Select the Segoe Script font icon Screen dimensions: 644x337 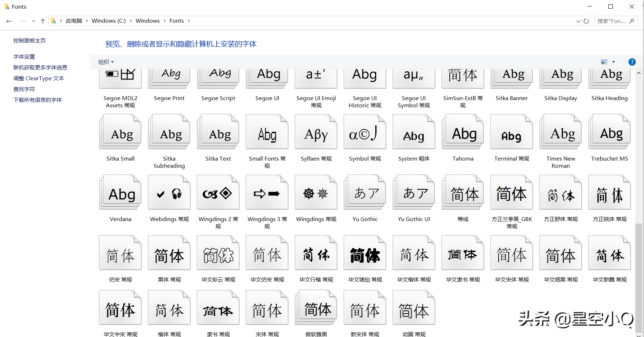(x=218, y=79)
